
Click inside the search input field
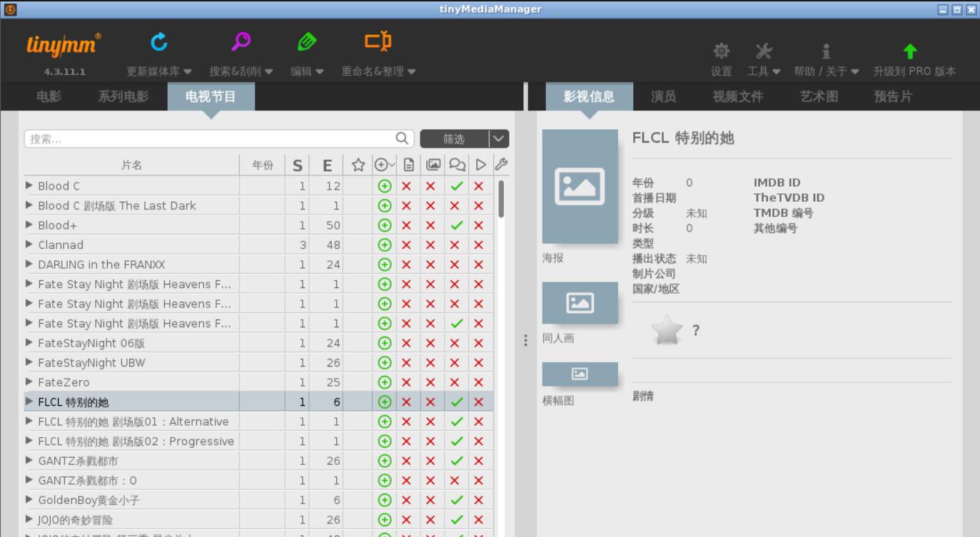tap(200, 138)
